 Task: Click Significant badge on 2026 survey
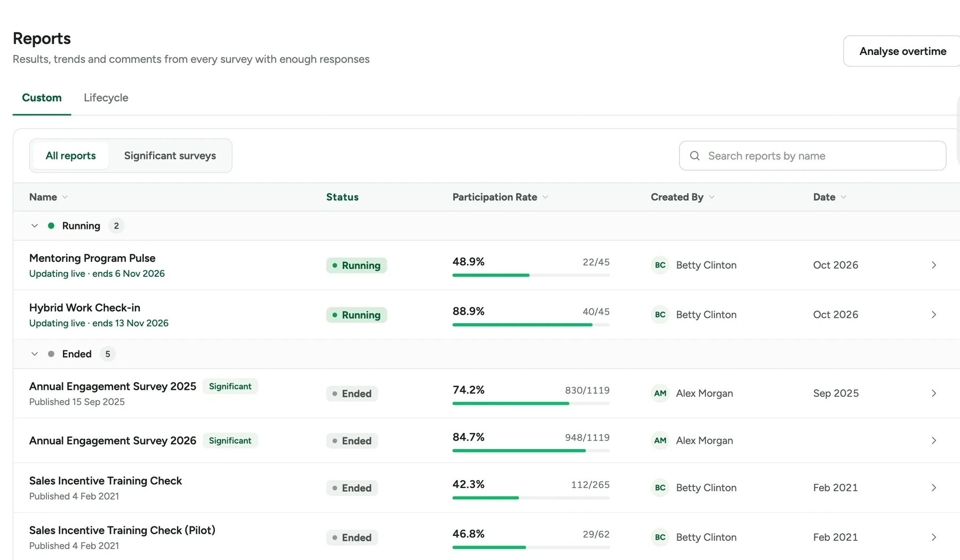coord(230,441)
